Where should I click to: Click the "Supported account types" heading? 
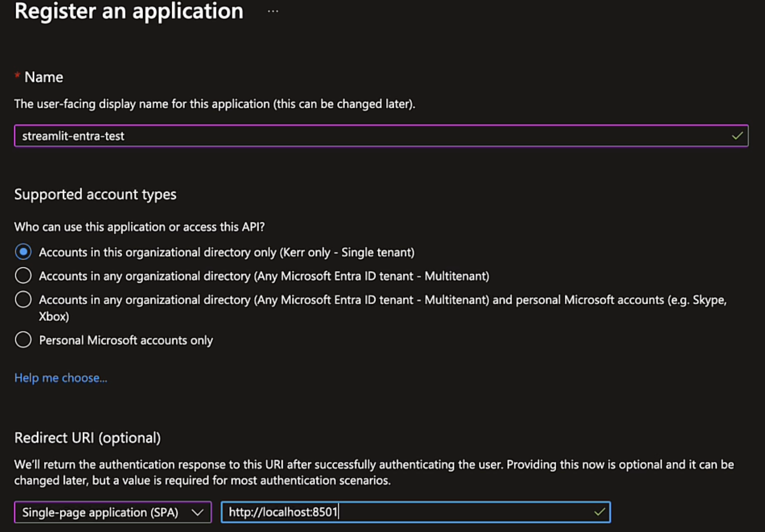point(95,195)
